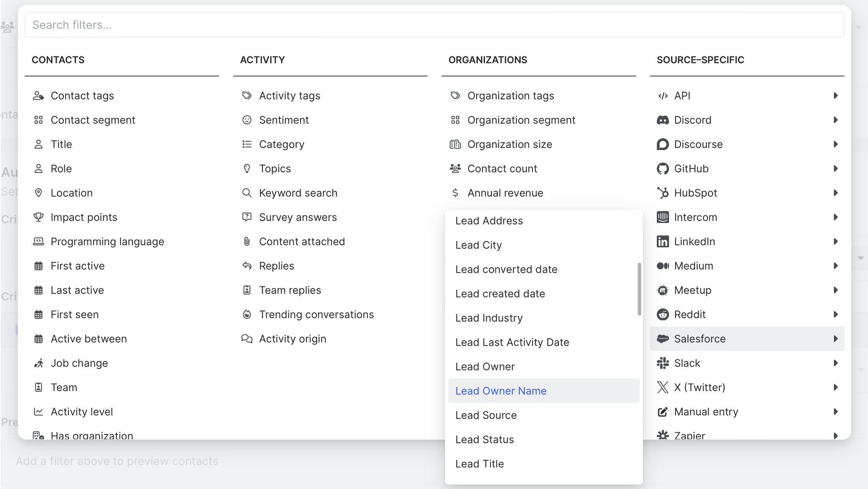This screenshot has width=868, height=489.
Task: Click the Impact points trophy icon
Action: [39, 217]
